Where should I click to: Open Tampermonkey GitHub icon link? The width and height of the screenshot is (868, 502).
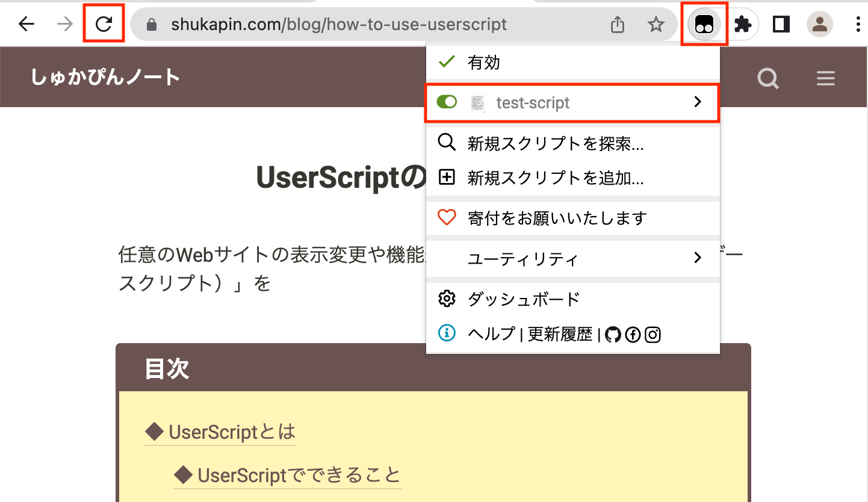tap(613, 334)
